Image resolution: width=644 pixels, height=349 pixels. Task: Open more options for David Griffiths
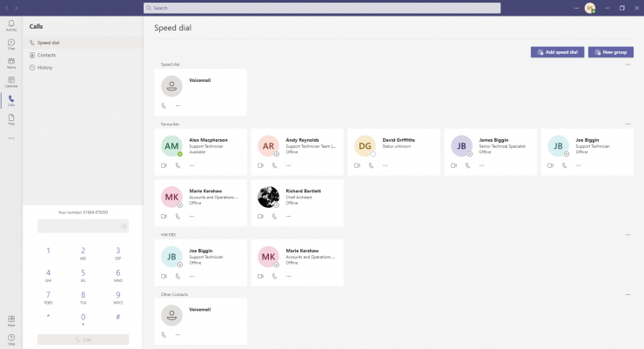(x=385, y=165)
